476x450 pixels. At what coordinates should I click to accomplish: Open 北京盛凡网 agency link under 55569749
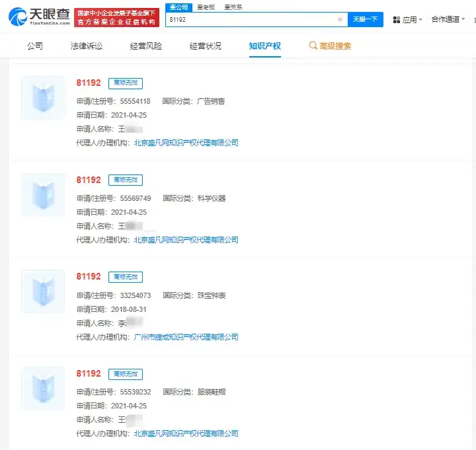(x=186, y=240)
